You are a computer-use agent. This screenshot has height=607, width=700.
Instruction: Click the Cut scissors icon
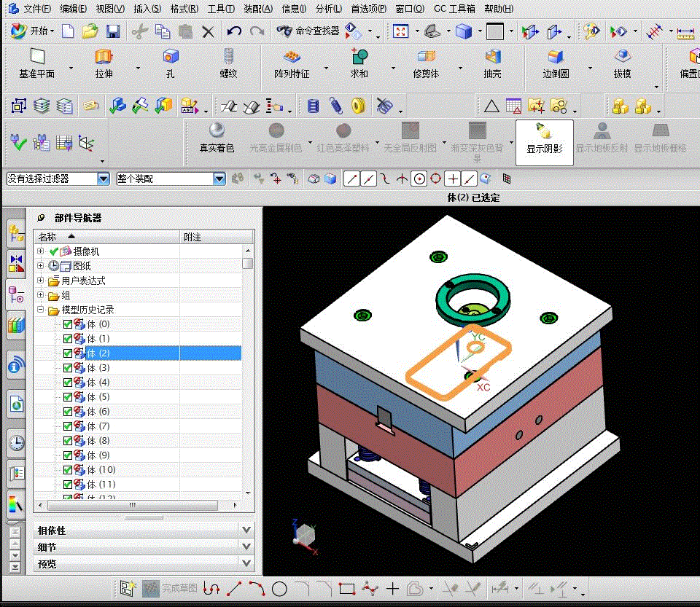pyautogui.click(x=140, y=31)
